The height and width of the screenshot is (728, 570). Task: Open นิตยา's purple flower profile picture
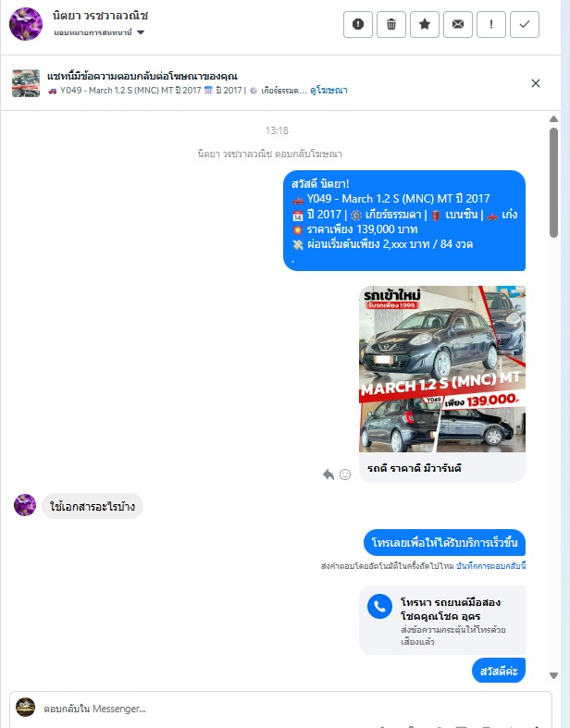pyautogui.click(x=26, y=24)
